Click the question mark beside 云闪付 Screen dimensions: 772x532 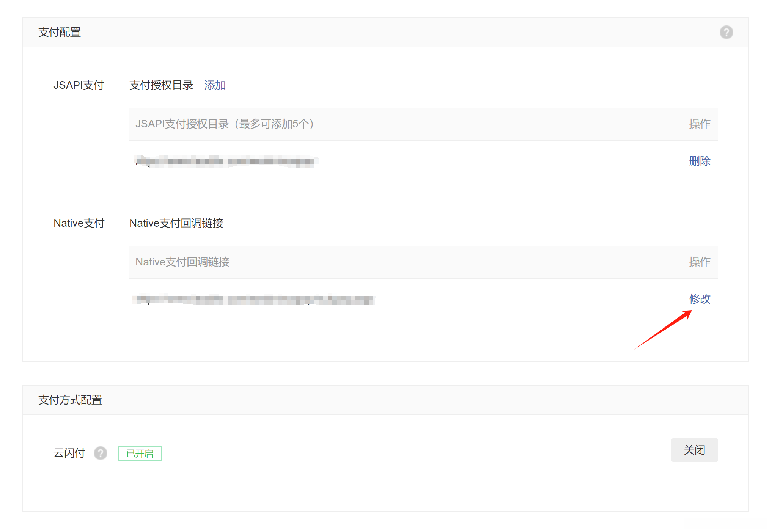[x=101, y=453]
